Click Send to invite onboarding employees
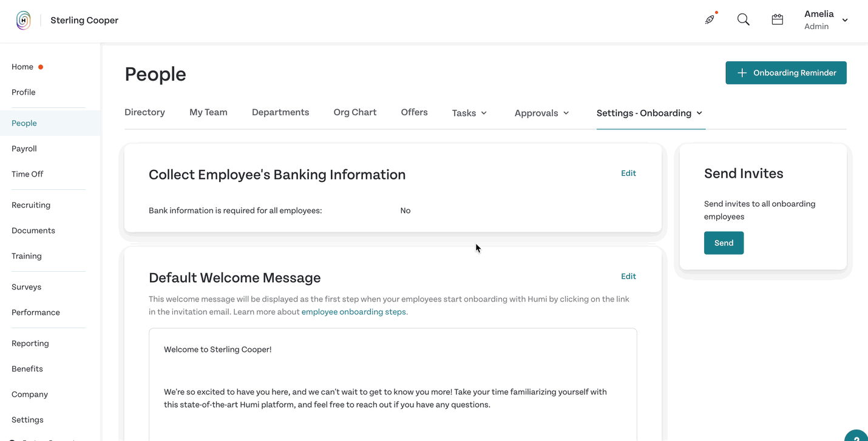Viewport: 868px width, 441px height. pos(724,243)
